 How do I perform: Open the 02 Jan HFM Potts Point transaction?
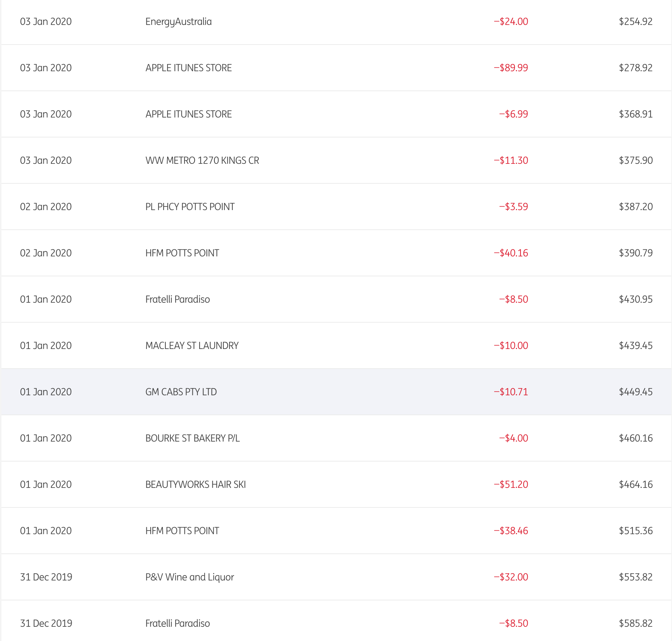tap(182, 253)
